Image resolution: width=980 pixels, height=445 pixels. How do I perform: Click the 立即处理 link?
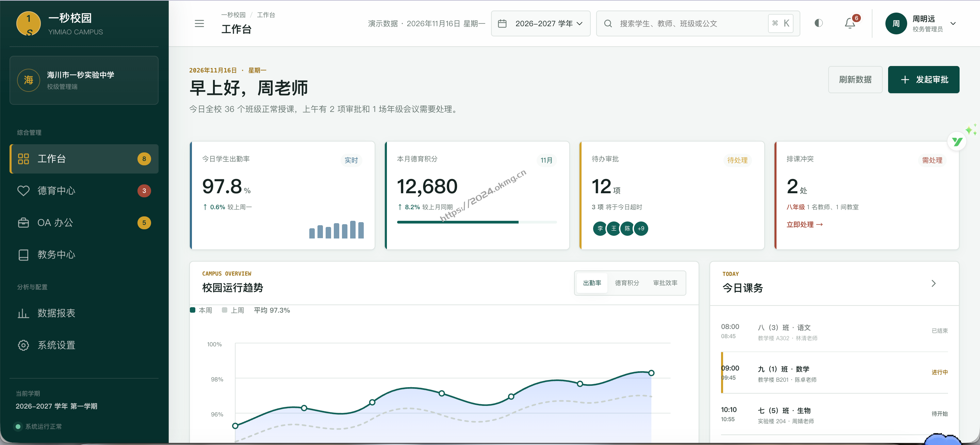(x=804, y=225)
